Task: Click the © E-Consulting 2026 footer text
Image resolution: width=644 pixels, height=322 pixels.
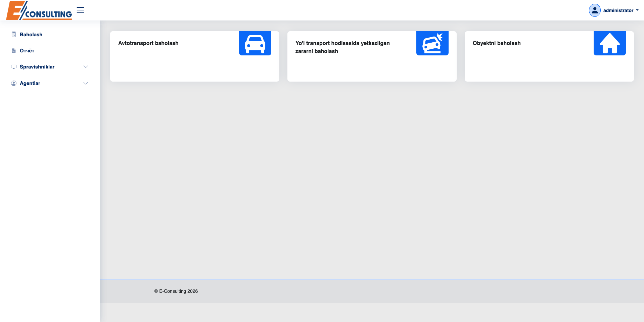Action: point(176,291)
